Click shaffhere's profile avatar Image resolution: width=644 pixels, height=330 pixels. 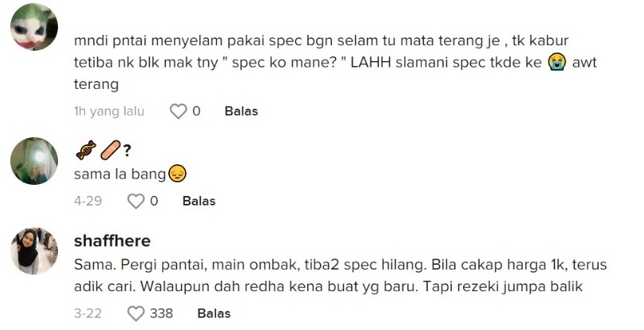click(34, 251)
